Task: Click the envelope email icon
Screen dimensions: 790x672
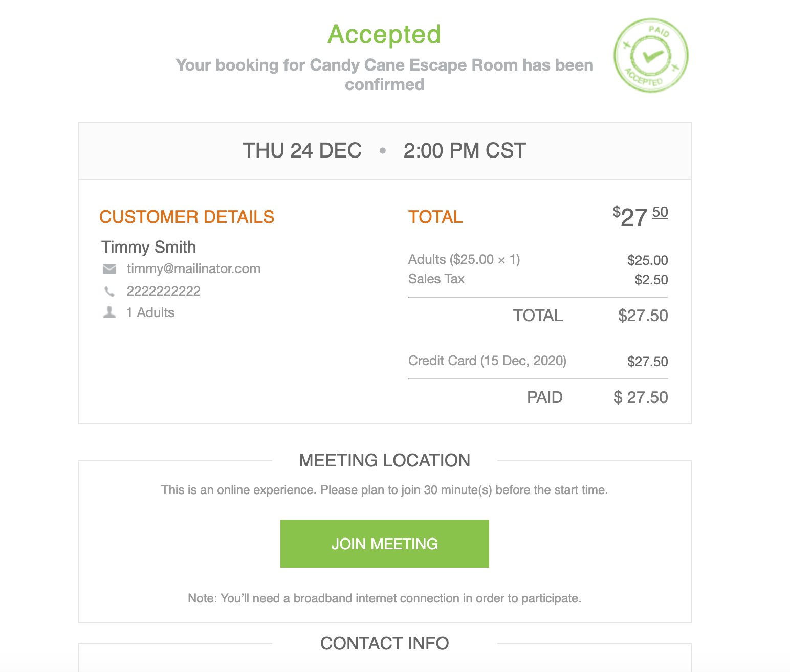Action: point(109,269)
